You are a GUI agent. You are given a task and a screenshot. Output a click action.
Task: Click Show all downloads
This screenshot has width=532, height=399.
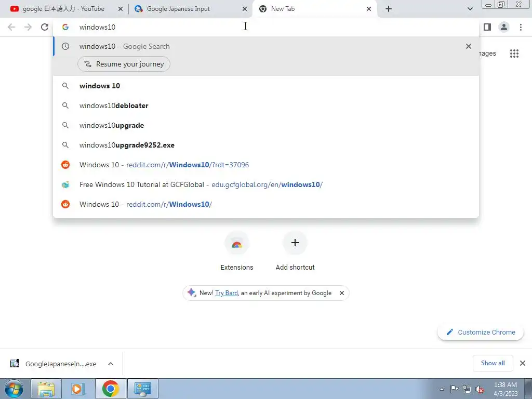[493, 363]
